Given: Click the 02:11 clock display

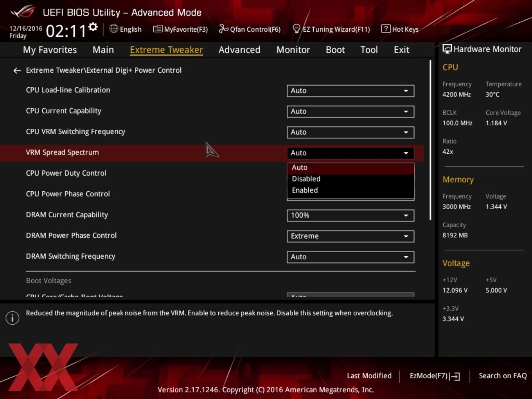Looking at the screenshot, I should [66, 31].
